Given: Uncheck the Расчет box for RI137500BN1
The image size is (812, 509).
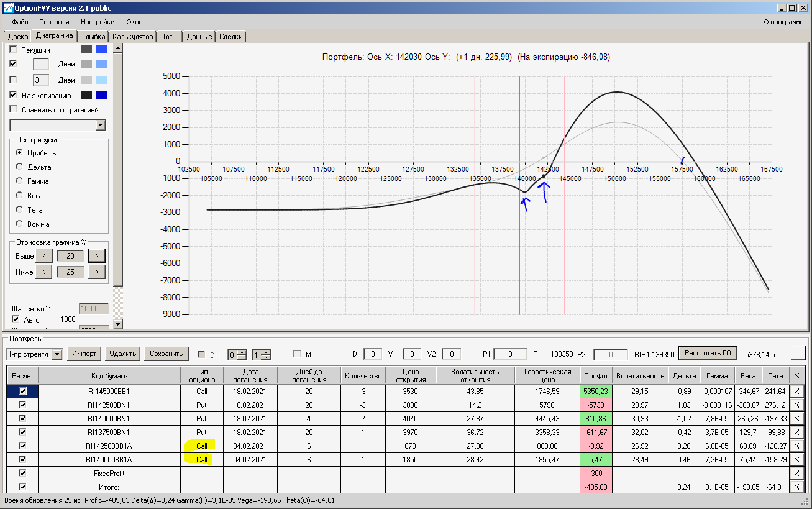Looking at the screenshot, I should point(23,433).
